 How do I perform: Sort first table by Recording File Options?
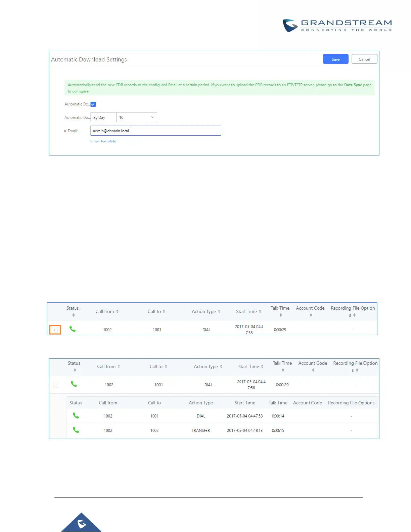355,315
